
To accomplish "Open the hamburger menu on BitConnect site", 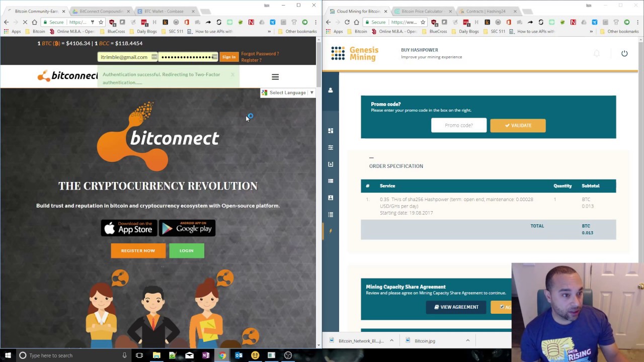I will click(x=275, y=77).
